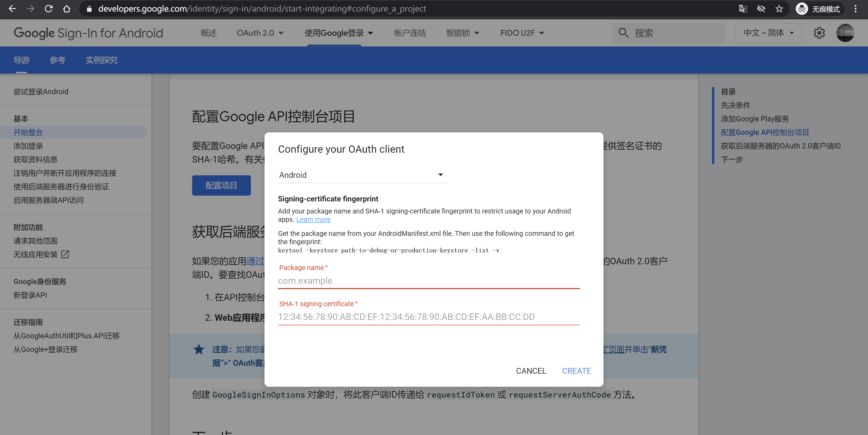This screenshot has height=435, width=868.
Task: Open 从Google+登录迁移 link
Action: click(x=45, y=349)
